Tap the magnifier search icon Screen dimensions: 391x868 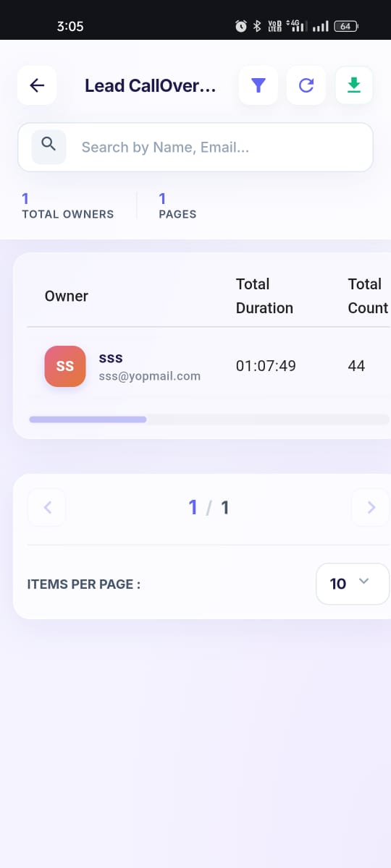pyautogui.click(x=49, y=147)
